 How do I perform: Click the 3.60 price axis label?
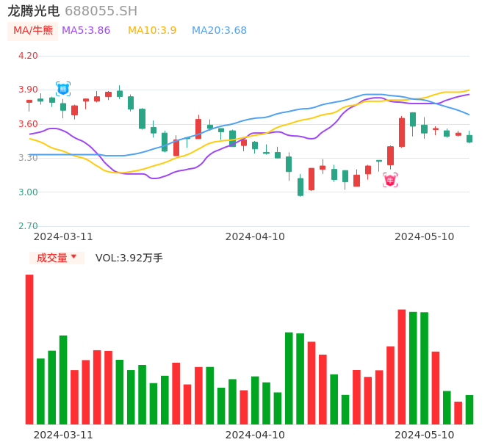(28, 124)
